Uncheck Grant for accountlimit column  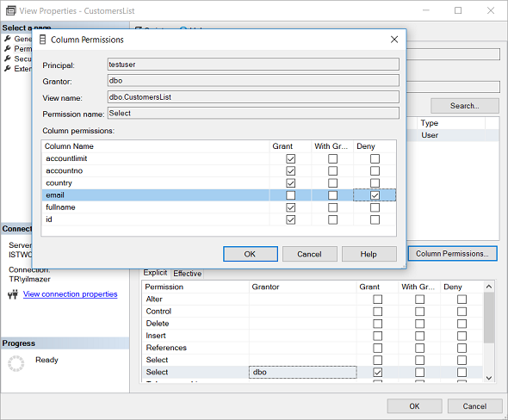pyautogui.click(x=291, y=158)
